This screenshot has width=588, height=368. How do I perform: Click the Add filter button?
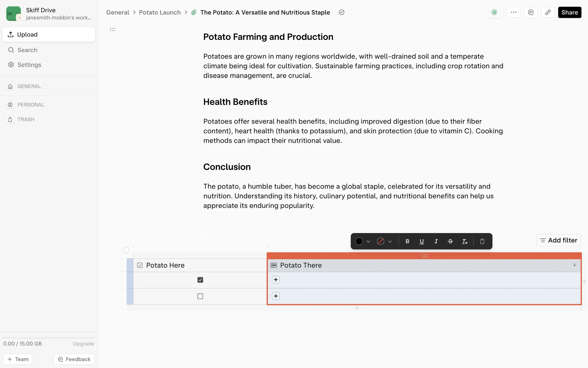tap(558, 240)
